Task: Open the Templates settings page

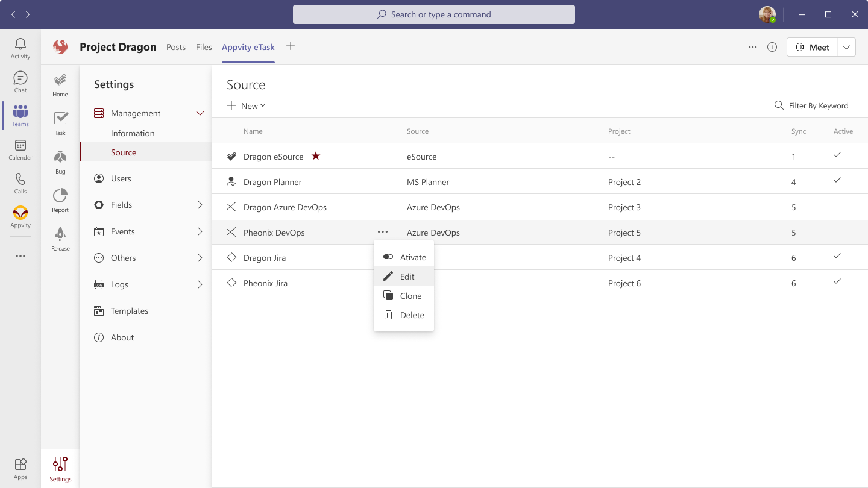Action: [129, 311]
